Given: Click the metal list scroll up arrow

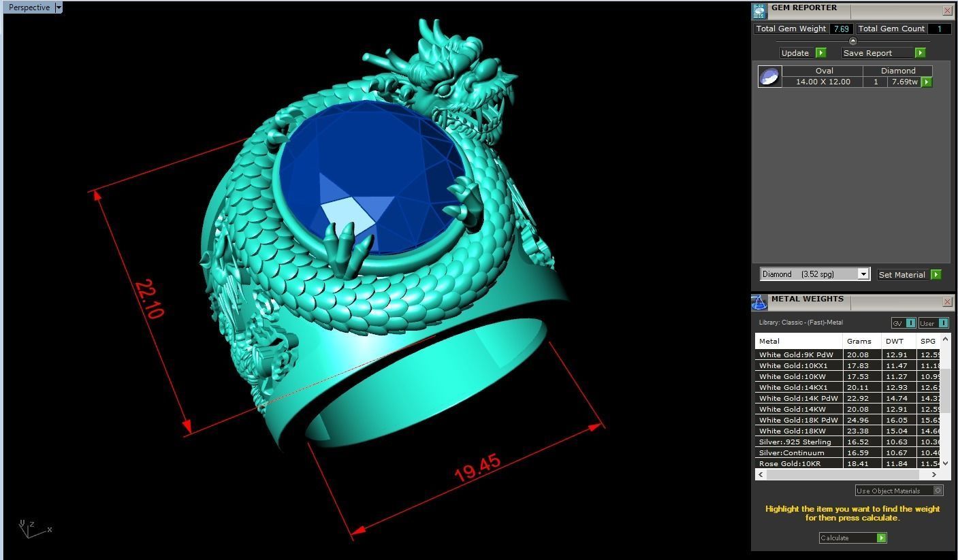Looking at the screenshot, I should (945, 339).
